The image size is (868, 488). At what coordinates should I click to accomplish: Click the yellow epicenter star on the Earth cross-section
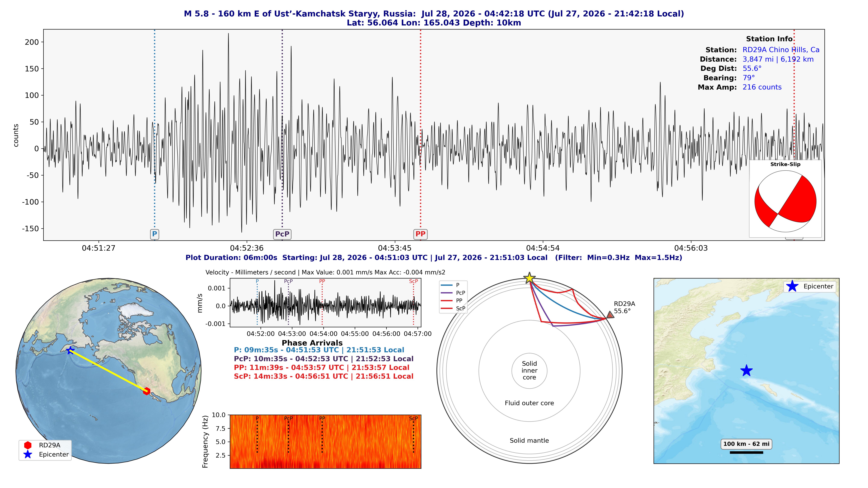(529, 278)
